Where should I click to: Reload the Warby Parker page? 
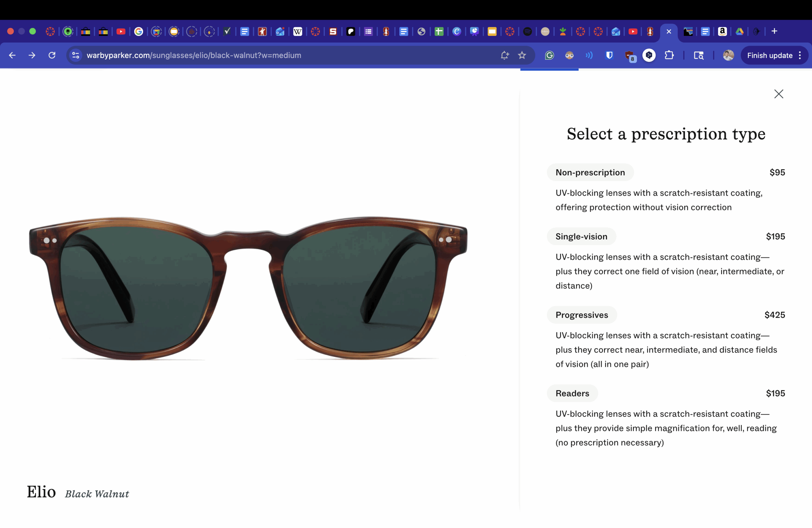coord(52,55)
